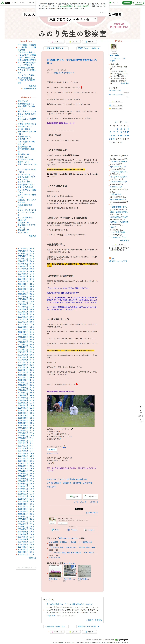Click 一覧を見る below the Category list
The width and height of the screenshot is (145, 644).
32,236
